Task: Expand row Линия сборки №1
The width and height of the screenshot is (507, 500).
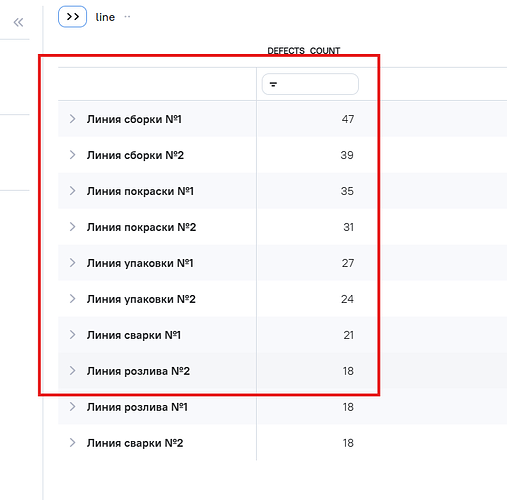Action: point(72,119)
